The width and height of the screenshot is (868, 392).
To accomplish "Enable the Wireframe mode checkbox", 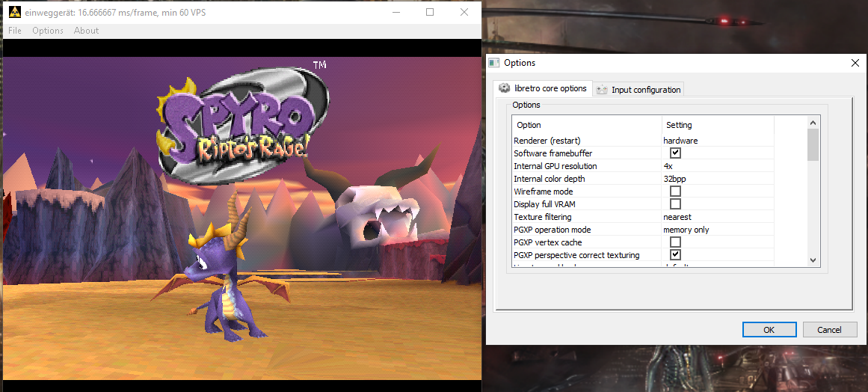I will point(675,192).
